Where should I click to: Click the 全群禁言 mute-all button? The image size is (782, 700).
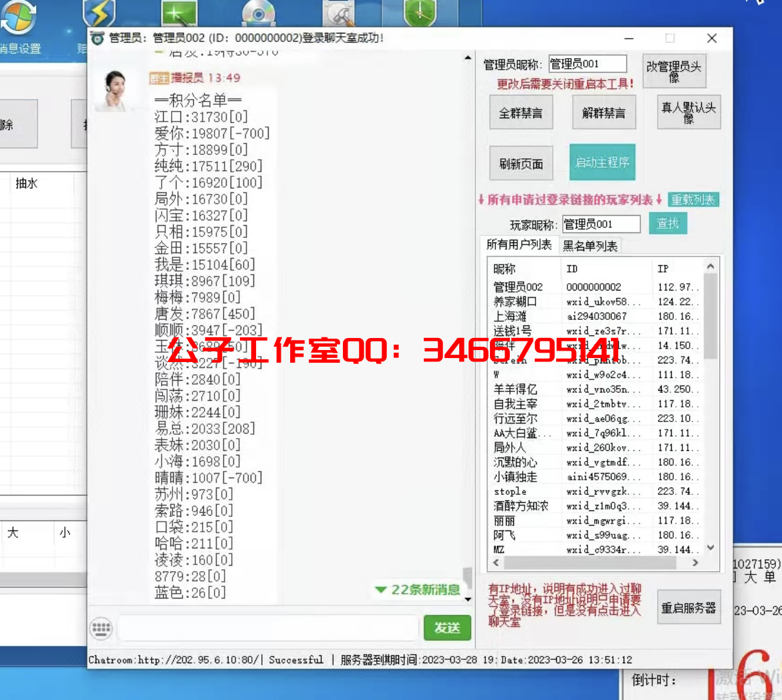click(x=521, y=113)
